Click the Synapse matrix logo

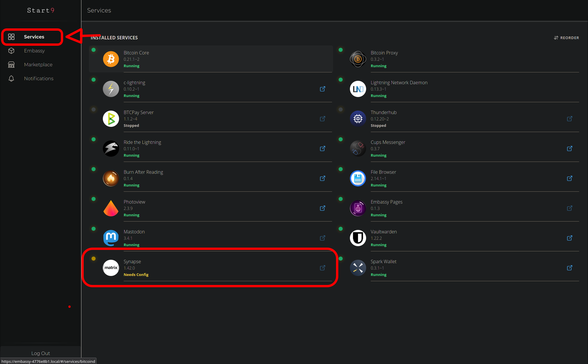click(x=111, y=268)
